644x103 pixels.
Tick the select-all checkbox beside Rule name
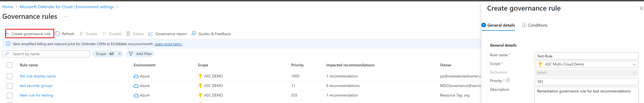10,65
